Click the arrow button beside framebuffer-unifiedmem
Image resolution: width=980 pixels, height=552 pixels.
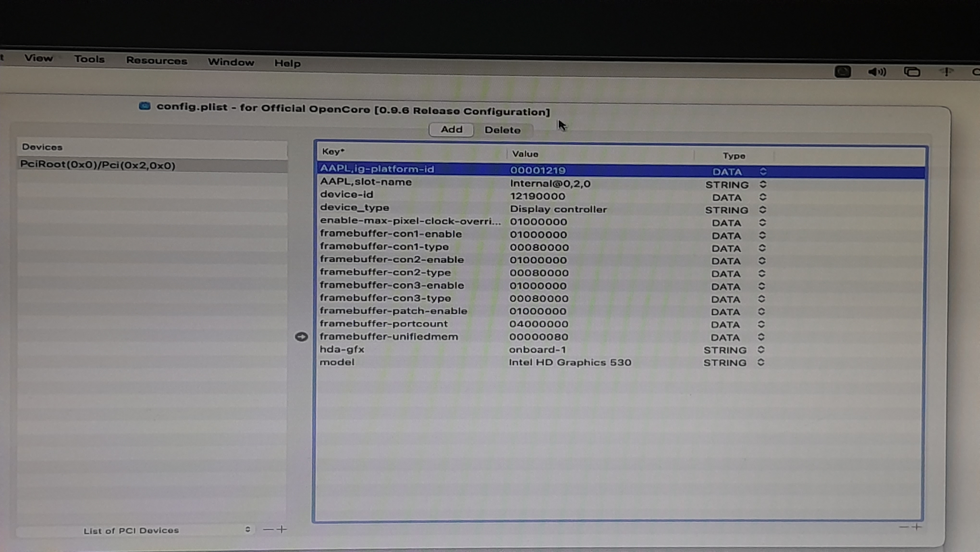coord(301,337)
